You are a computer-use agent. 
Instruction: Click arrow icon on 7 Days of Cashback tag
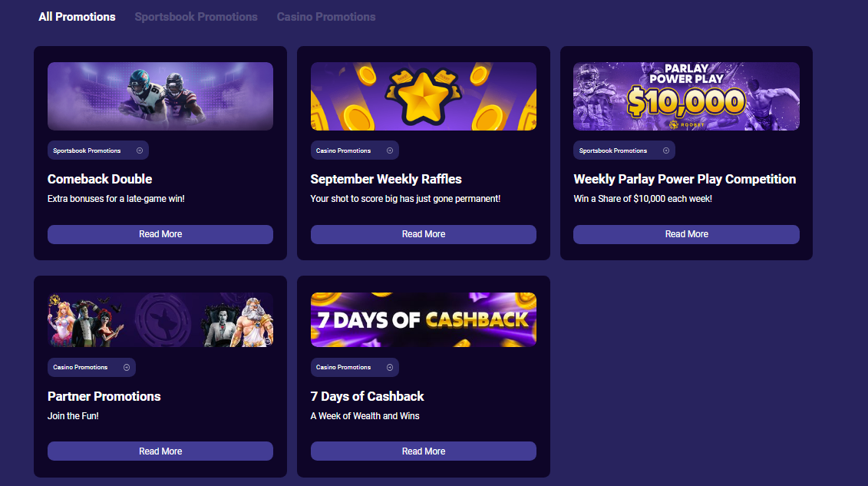pyautogui.click(x=390, y=368)
